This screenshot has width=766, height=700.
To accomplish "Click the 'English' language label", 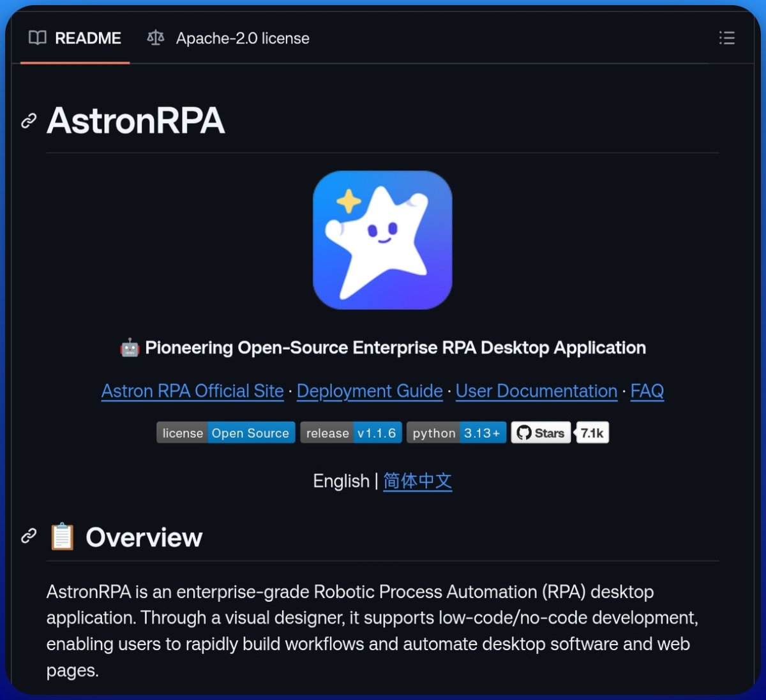I will (x=342, y=481).
